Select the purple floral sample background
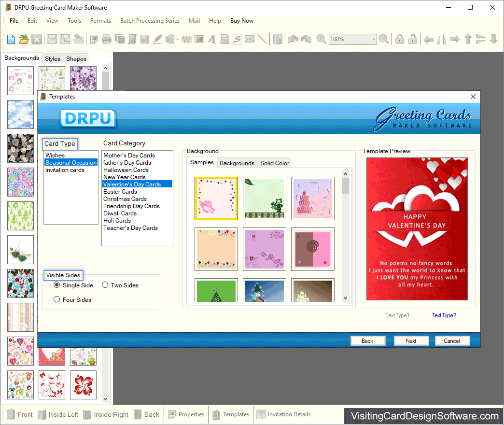 pyautogui.click(x=265, y=249)
